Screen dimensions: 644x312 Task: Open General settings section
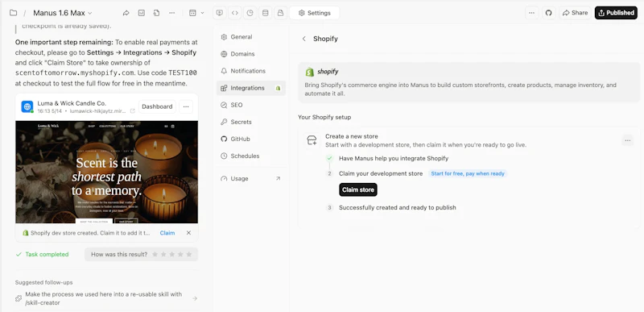(x=251, y=37)
